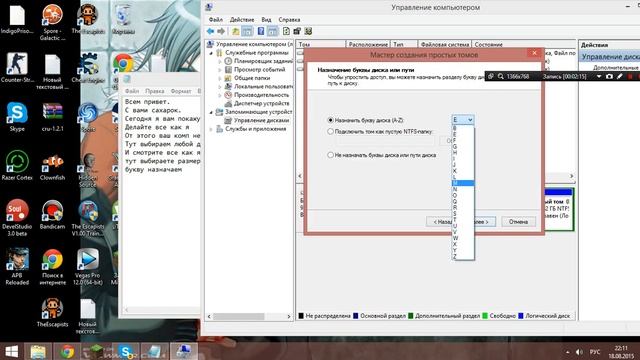
Task: Collapse the 'Служебные программы' tree node
Action: point(211,53)
